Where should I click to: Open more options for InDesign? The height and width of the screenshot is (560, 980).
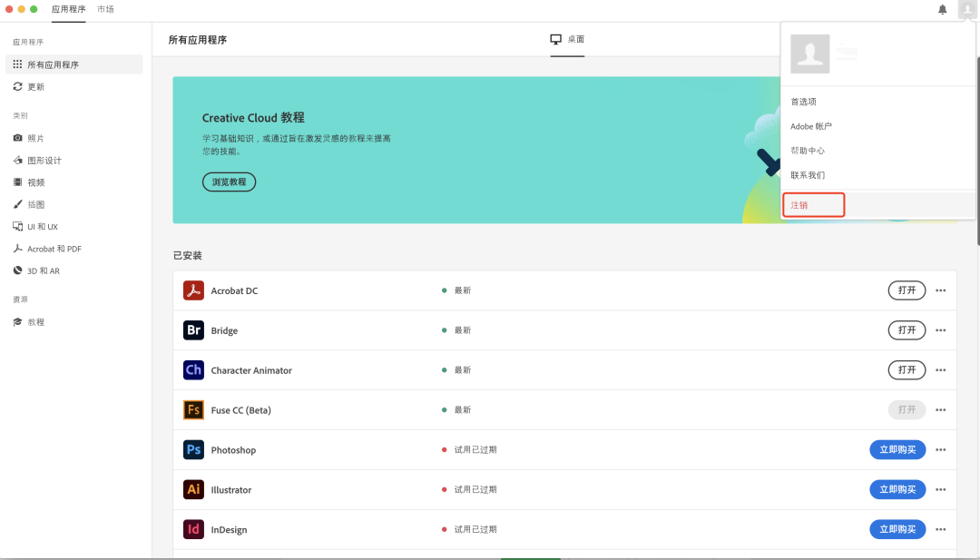(x=941, y=529)
